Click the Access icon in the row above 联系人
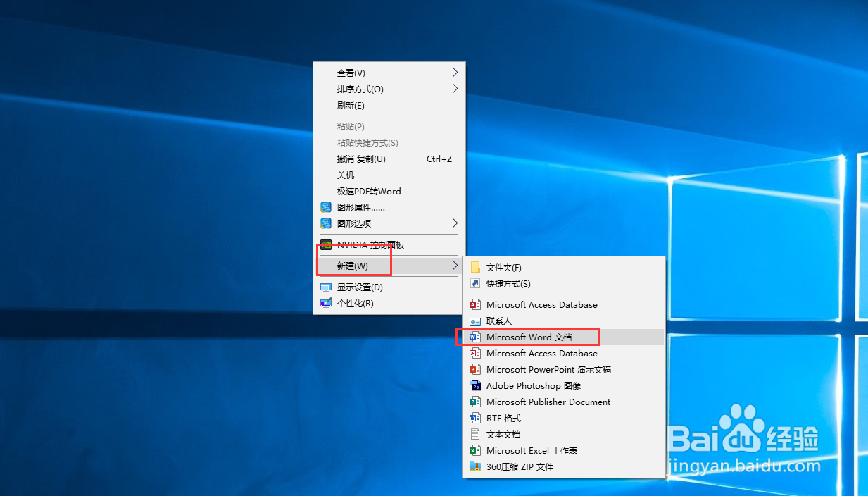This screenshot has height=496, width=868. pos(475,305)
